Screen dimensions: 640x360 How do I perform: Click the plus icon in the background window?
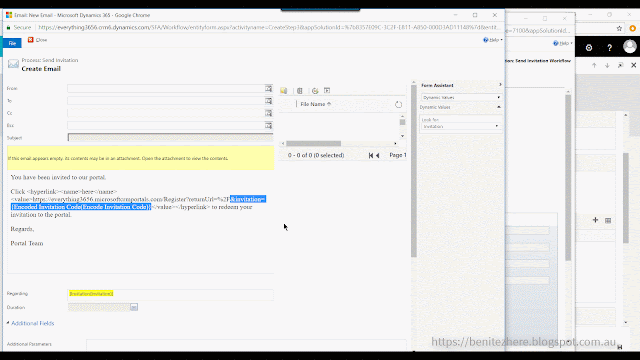pyautogui.click(x=595, y=220)
